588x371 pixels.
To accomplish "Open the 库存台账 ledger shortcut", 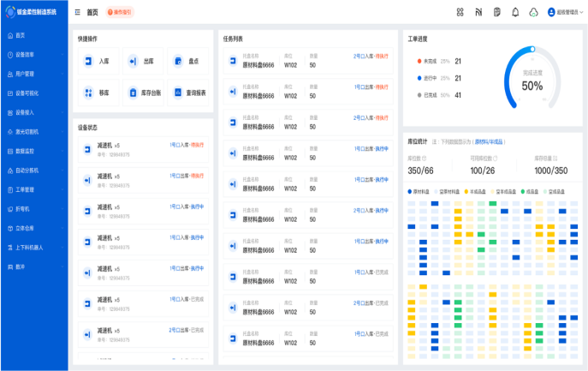I will point(134,93).
